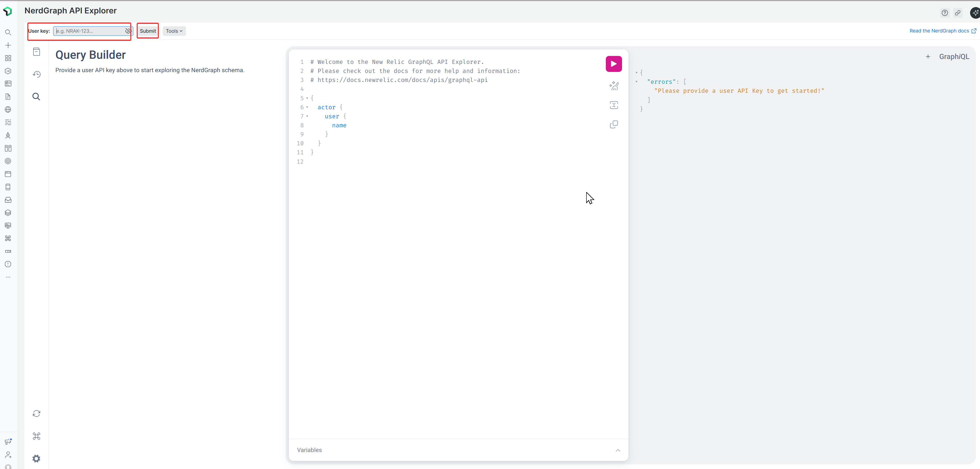
Task: Run the GraphQL query with play button
Action: click(613, 64)
